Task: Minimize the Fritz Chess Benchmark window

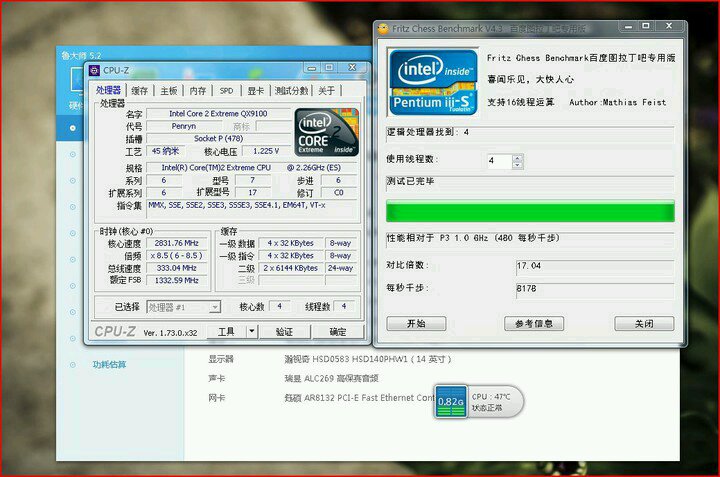Action: point(628,27)
